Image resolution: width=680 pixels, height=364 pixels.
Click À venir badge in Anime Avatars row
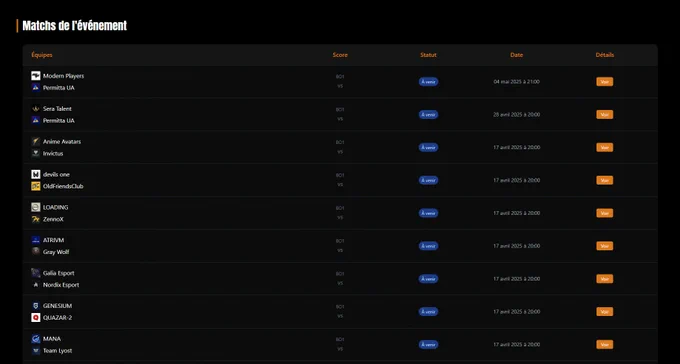tap(428, 148)
